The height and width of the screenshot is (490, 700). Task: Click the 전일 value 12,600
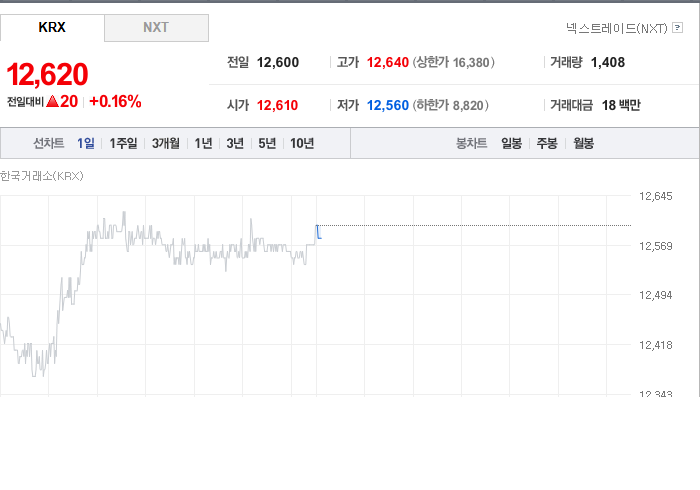(278, 62)
